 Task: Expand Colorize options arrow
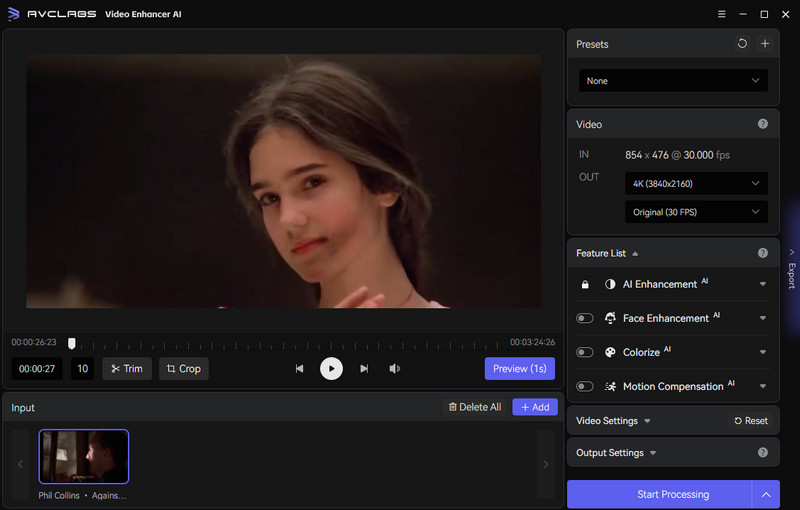coord(763,352)
